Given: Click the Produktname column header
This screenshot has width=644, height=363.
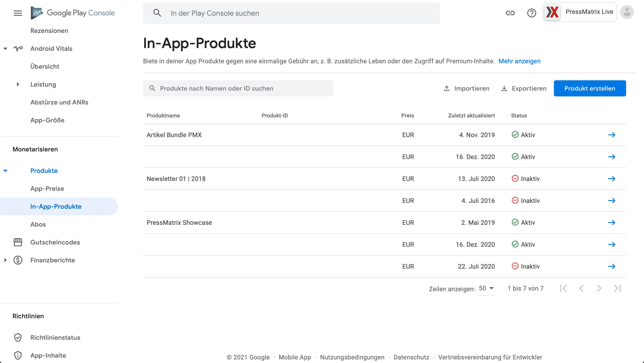Looking at the screenshot, I should point(163,115).
